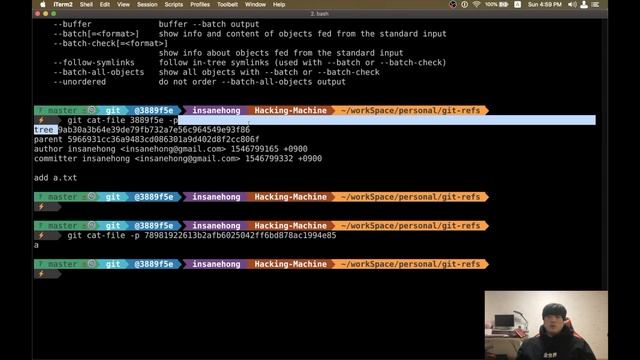Screen dimensions: 640x360
Task: Click the '--batch-all-objects' option text
Action: pos(99,72)
